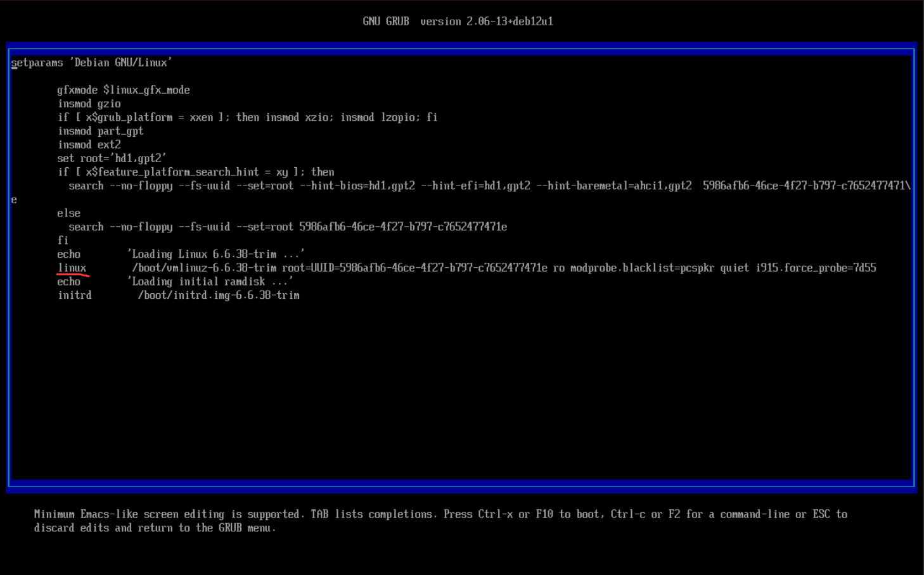Click 'ESC' in the help text

pos(821,514)
